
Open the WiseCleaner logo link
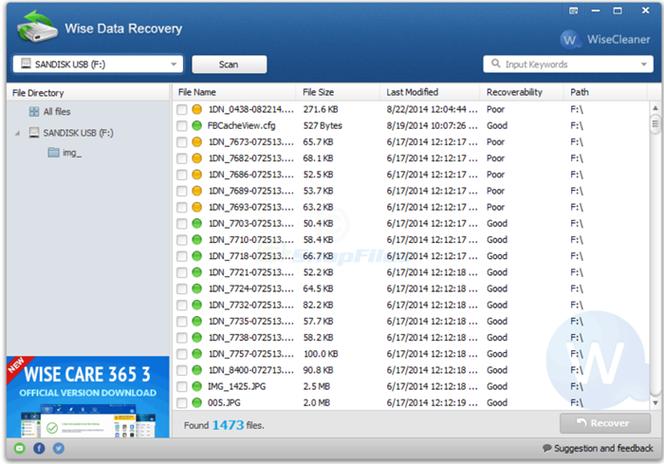click(605, 39)
